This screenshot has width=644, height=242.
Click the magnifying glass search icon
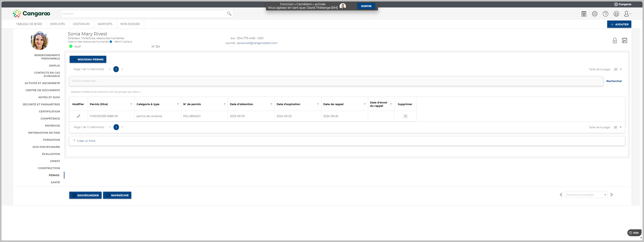pyautogui.click(x=229, y=13)
